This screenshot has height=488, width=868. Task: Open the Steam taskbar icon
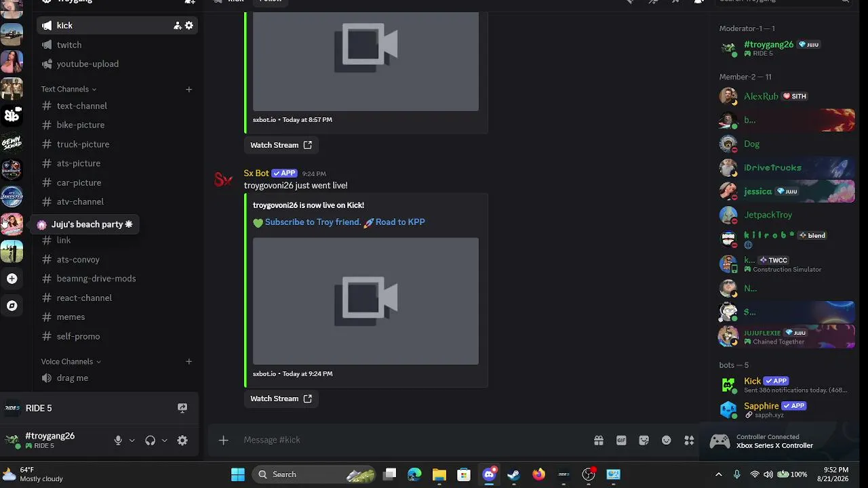(x=513, y=474)
